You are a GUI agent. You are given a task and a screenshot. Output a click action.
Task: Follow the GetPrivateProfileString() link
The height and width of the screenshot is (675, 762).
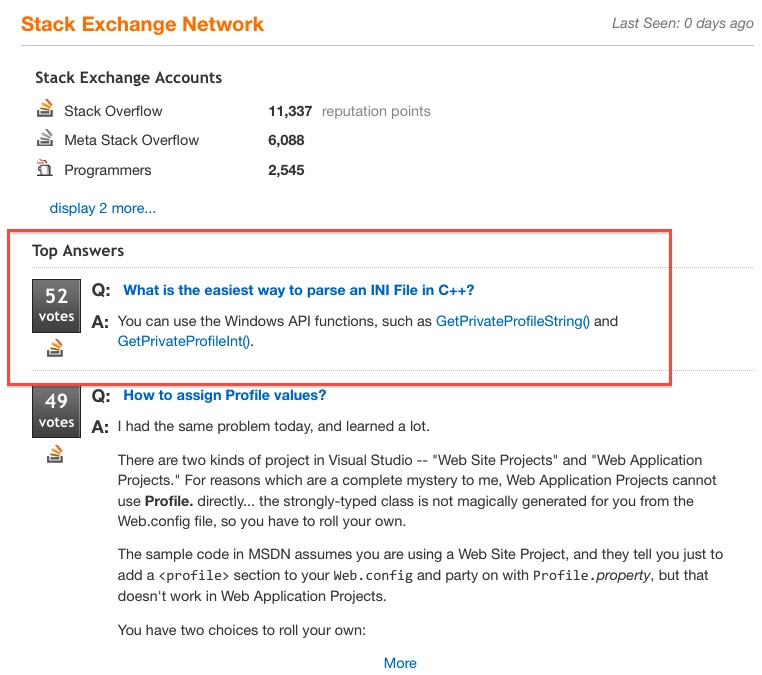tap(513, 321)
